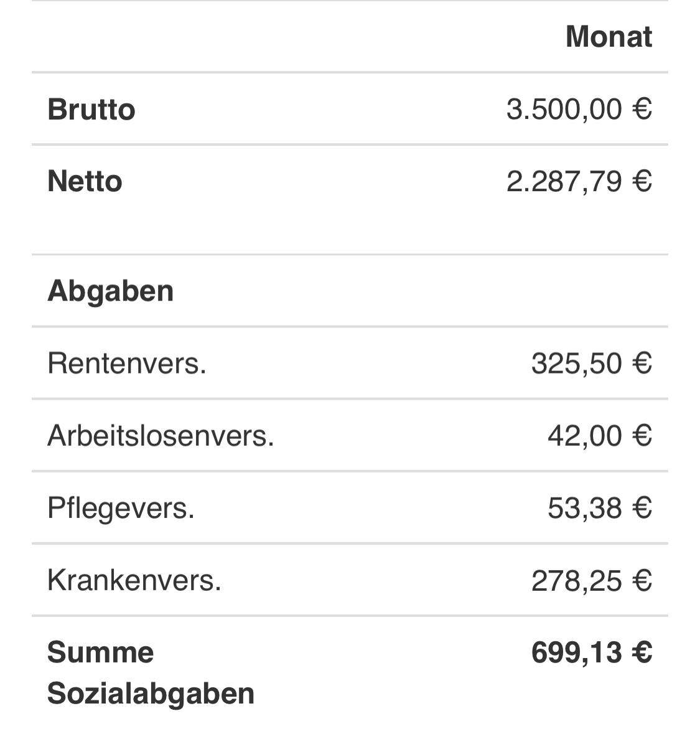Screen dimensions: 700x739
Task: Click the pension amount 325,50
Action: click(x=576, y=363)
